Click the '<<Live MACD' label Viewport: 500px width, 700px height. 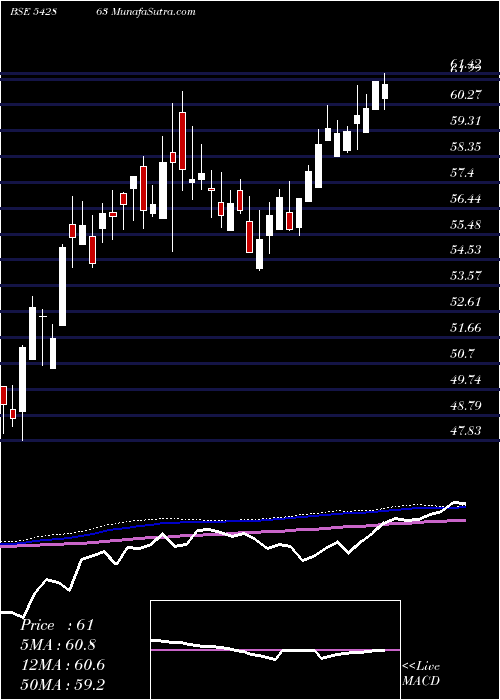coord(421,674)
